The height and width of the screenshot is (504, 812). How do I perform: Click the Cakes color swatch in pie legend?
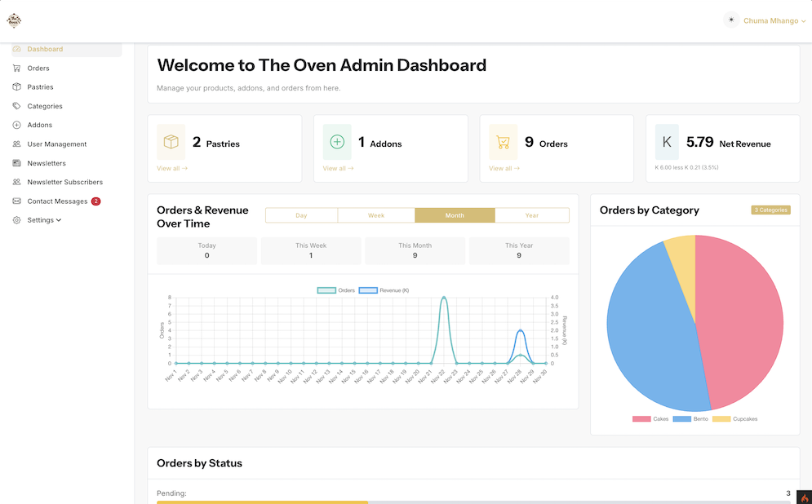641,419
